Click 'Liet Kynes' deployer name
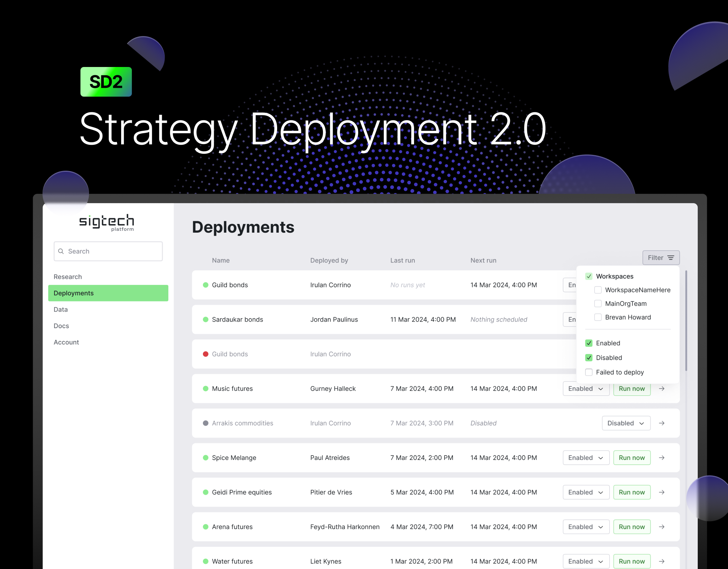 tap(326, 561)
